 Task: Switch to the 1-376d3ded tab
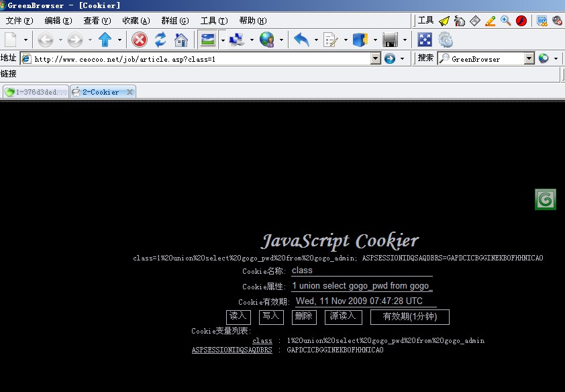36,92
